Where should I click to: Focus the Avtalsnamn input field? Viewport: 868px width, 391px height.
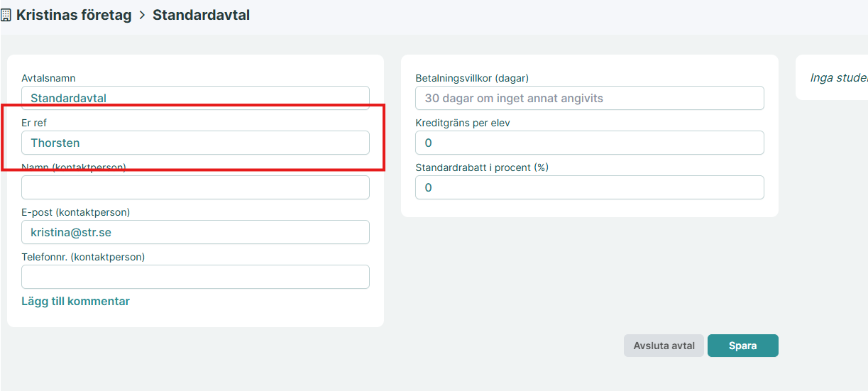pos(195,98)
